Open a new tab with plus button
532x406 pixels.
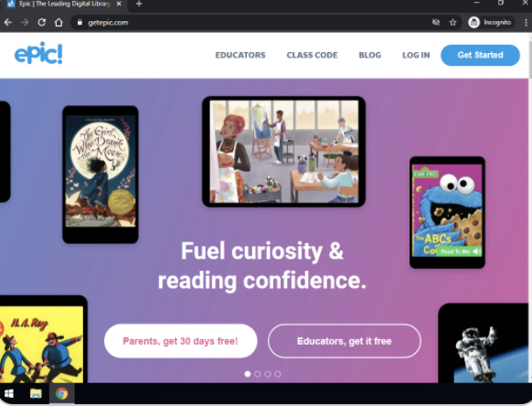[x=139, y=4]
